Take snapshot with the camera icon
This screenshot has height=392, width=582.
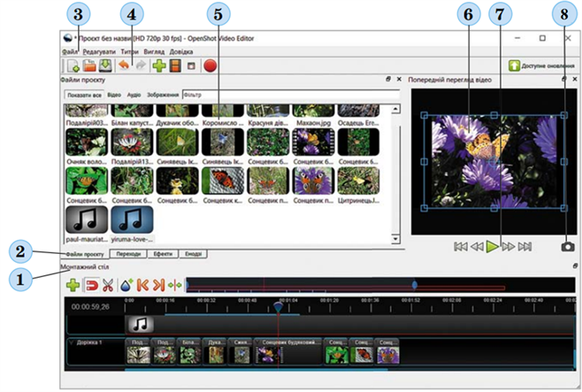click(x=567, y=247)
